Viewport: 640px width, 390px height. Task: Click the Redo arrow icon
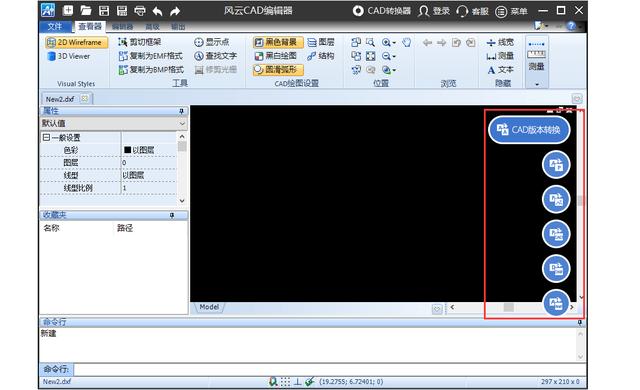pyautogui.click(x=175, y=11)
